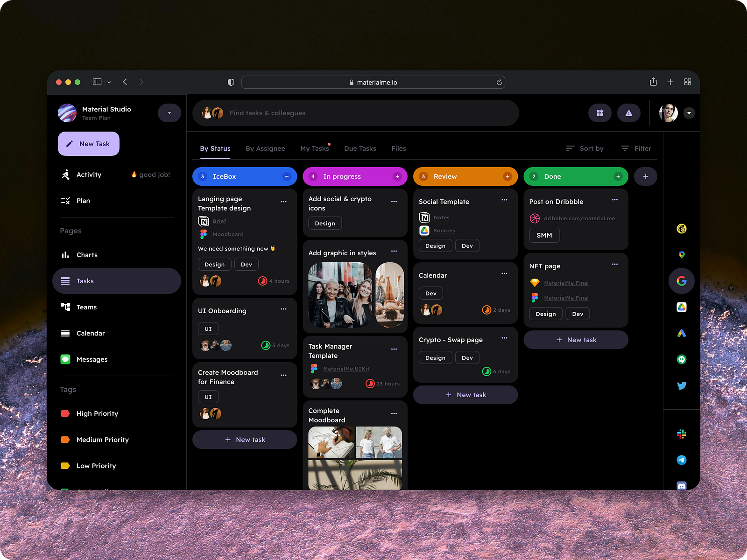The height and width of the screenshot is (560, 747).
Task: Open the Twitter icon in right dock
Action: 682,385
